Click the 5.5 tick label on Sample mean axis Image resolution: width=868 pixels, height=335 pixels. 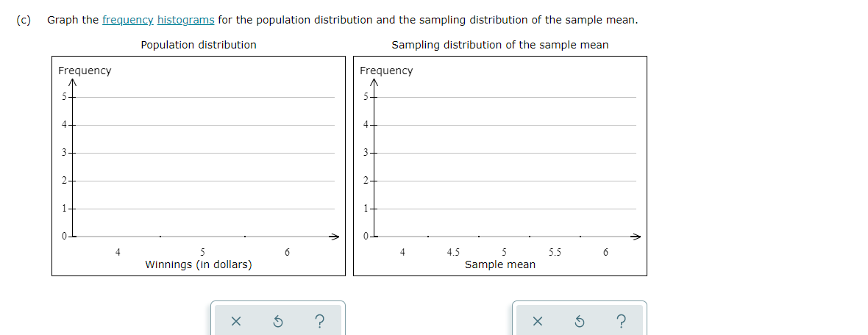(x=555, y=252)
